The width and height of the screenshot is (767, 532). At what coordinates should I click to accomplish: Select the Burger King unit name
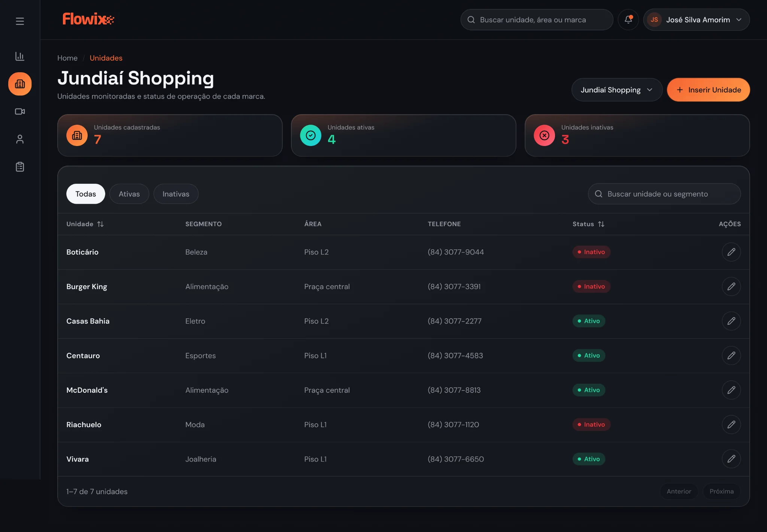pyautogui.click(x=87, y=287)
